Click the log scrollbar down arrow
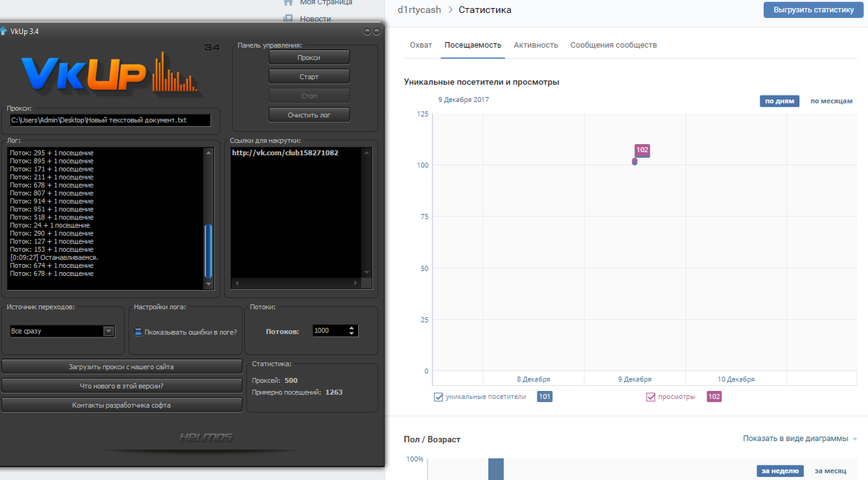 tap(209, 285)
